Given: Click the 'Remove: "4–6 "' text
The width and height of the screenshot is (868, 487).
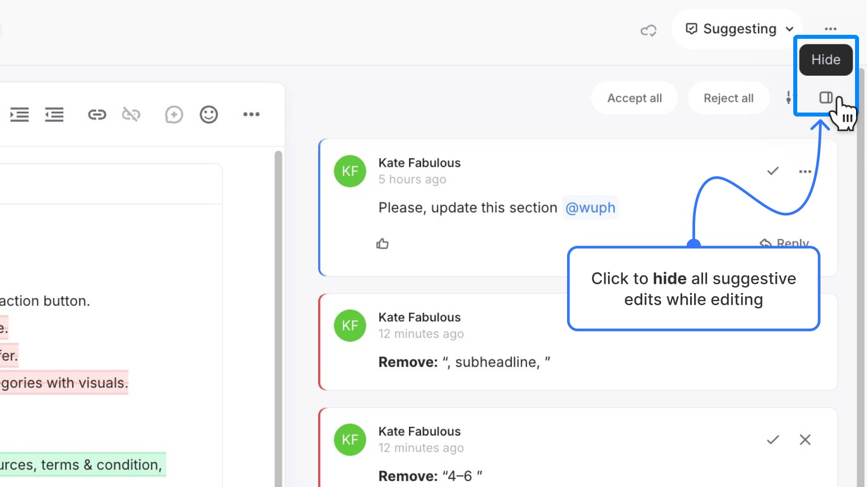Looking at the screenshot, I should click(x=430, y=476).
